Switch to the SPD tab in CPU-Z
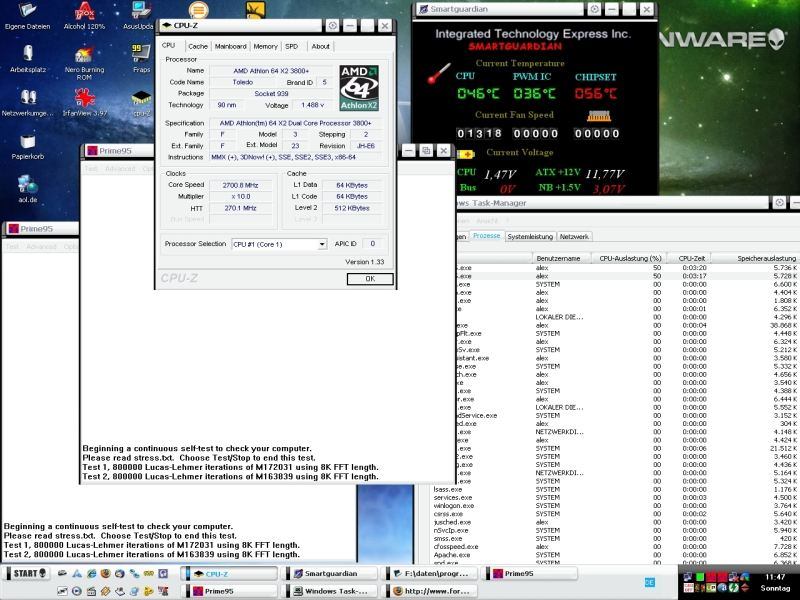The height and width of the screenshot is (600, 800). click(291, 46)
